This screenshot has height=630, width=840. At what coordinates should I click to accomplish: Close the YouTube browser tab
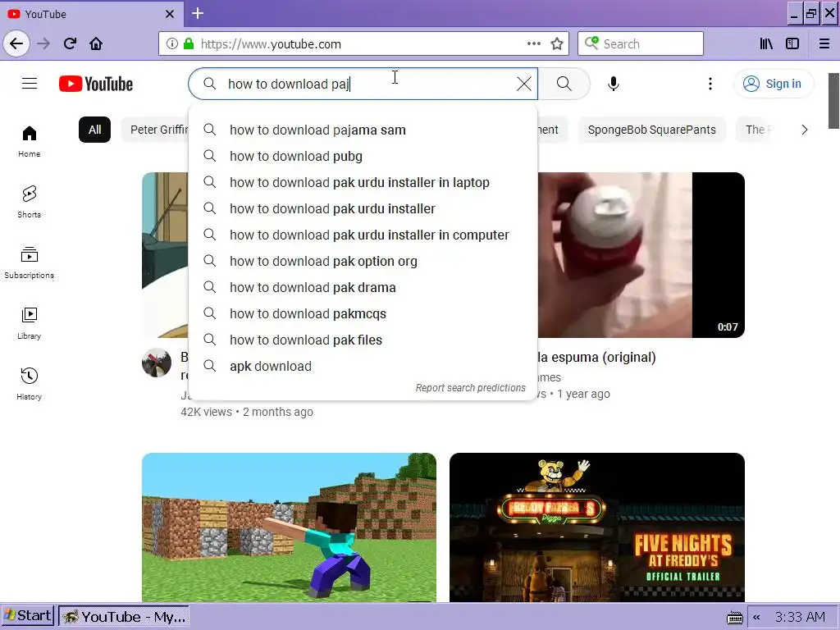click(170, 14)
